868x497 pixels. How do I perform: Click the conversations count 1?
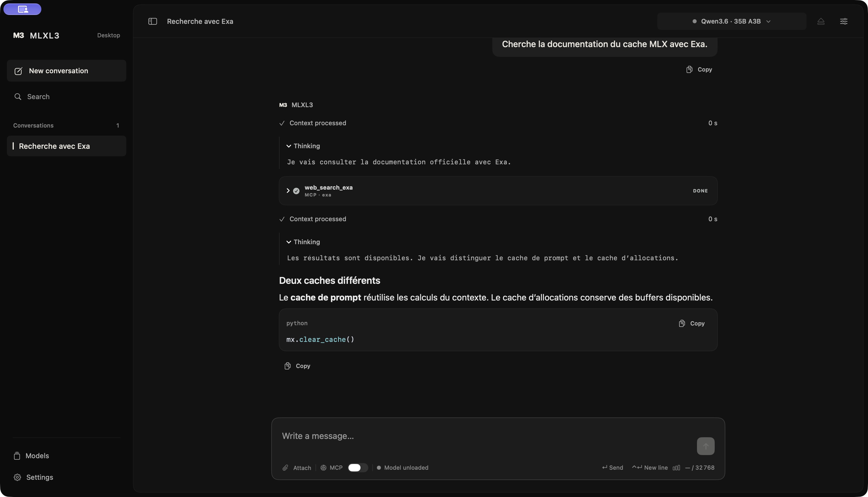(118, 126)
